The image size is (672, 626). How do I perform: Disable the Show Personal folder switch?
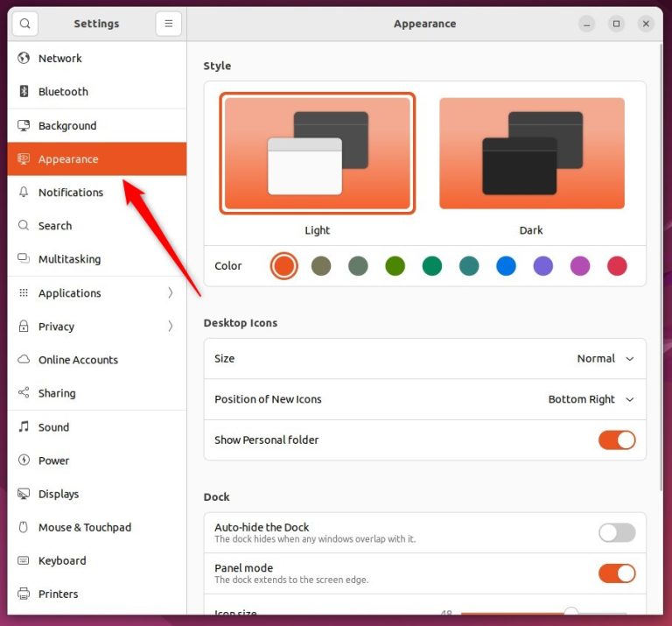click(617, 440)
